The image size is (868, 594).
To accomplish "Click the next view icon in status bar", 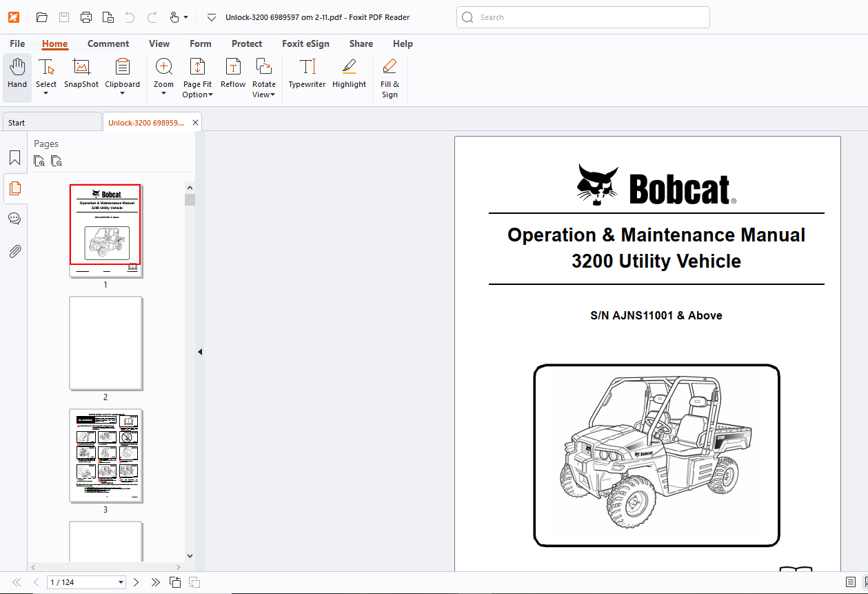I will [194, 582].
